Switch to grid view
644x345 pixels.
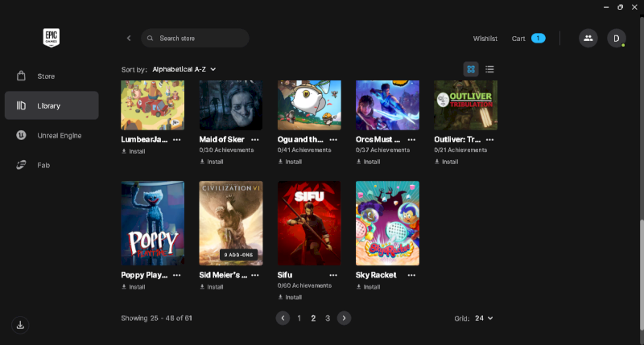(x=471, y=69)
